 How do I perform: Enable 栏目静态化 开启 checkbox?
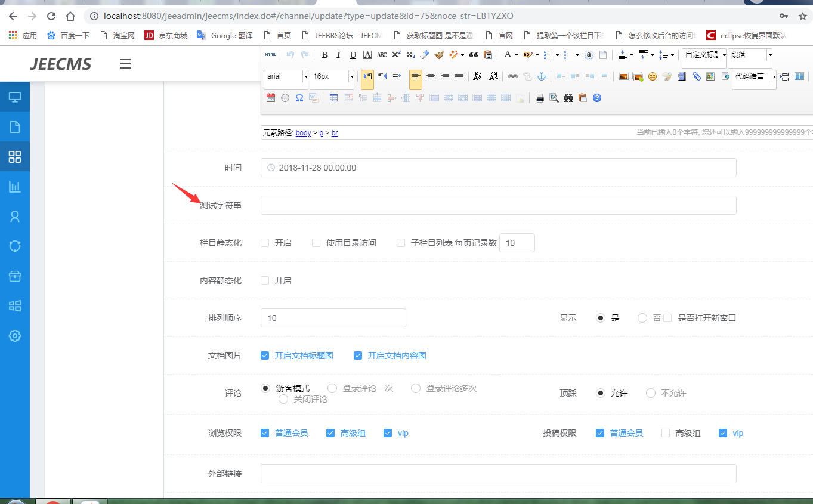point(265,243)
